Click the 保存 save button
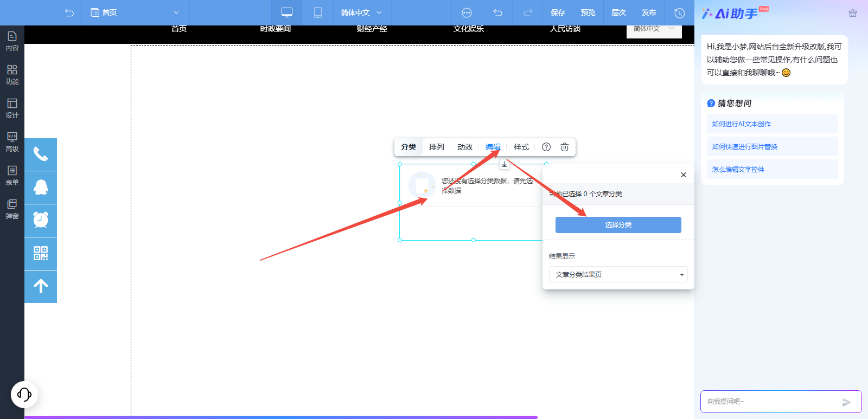The width and height of the screenshot is (868, 419). click(558, 12)
